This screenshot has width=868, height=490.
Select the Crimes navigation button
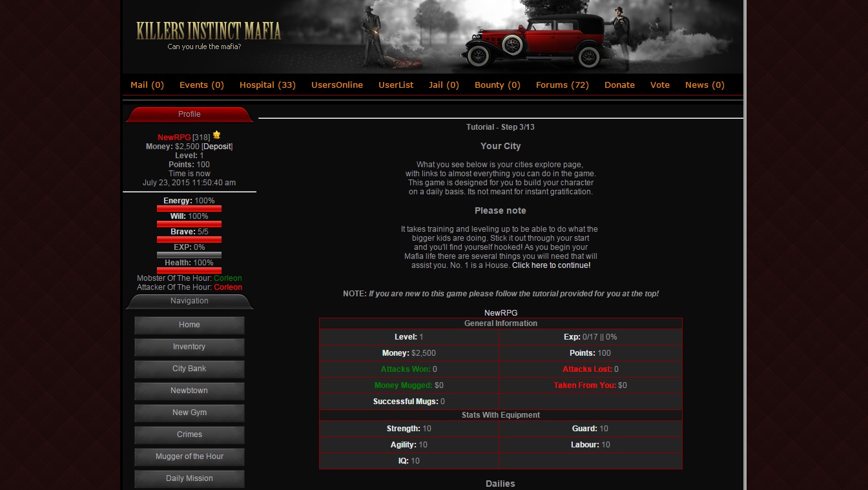pyautogui.click(x=189, y=435)
